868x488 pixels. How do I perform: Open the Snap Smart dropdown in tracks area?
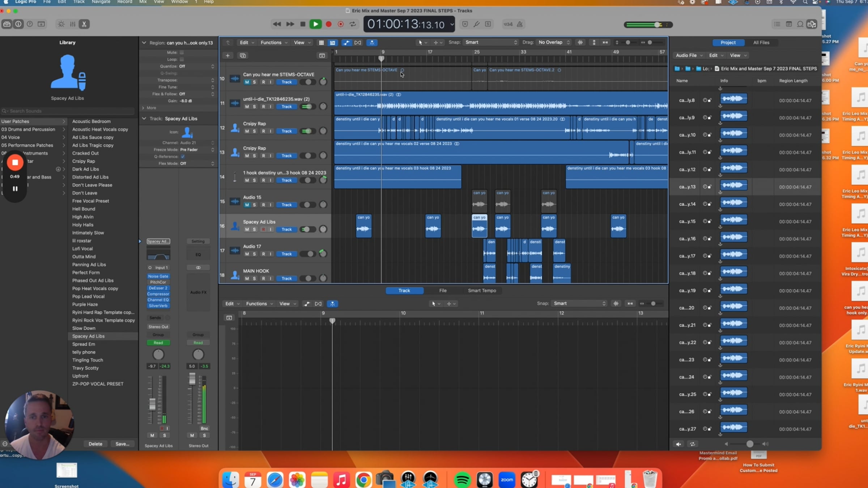(x=491, y=43)
